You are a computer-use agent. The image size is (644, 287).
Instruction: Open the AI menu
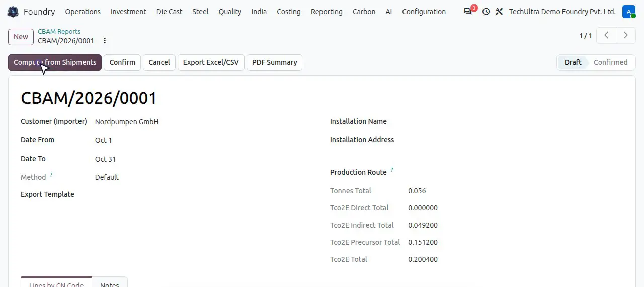[389, 12]
